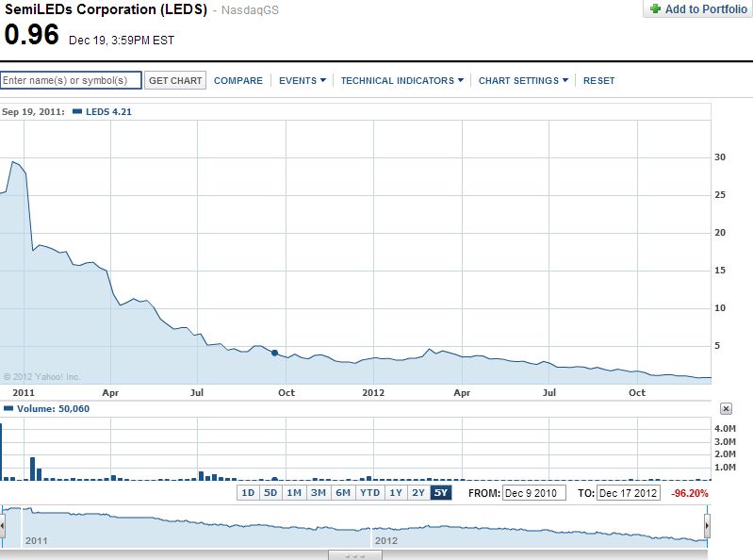Click the Sep 19, 2011 date label
This screenshot has width=753, height=560.
click(33, 112)
